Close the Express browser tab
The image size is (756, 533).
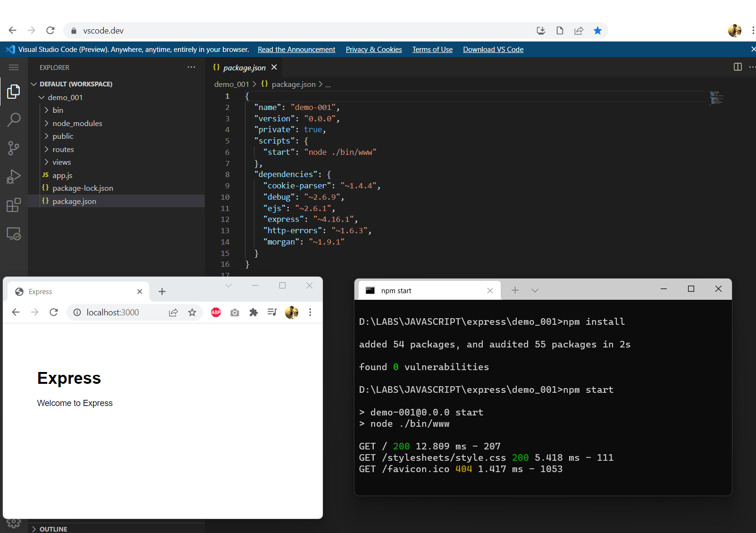coord(140,291)
